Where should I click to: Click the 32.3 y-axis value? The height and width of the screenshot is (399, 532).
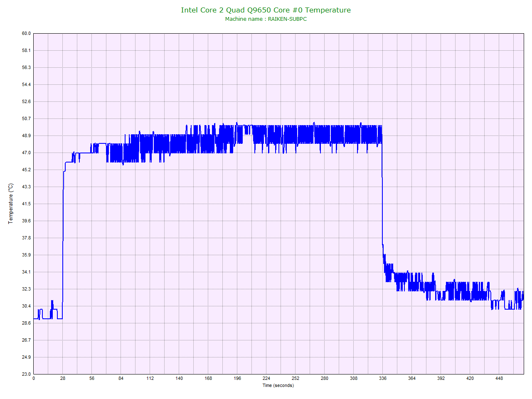[x=26, y=289]
